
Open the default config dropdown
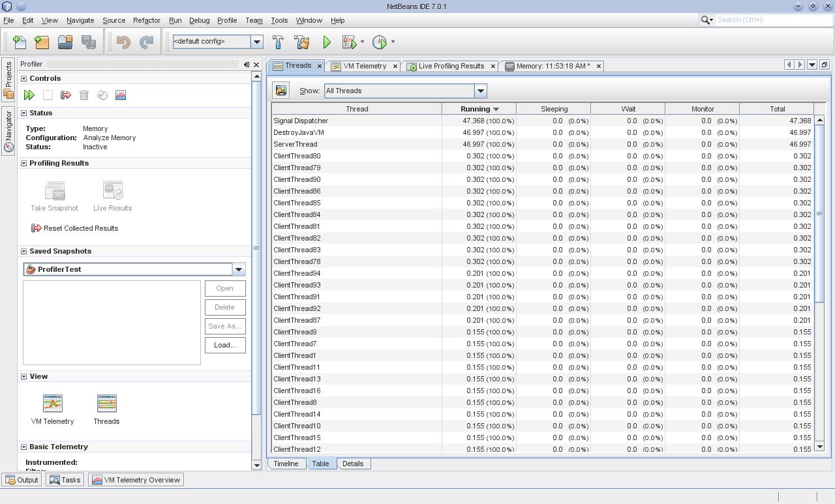[257, 42]
